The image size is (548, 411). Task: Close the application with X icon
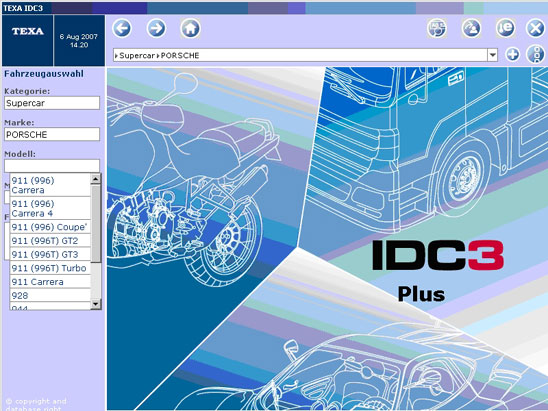click(535, 28)
